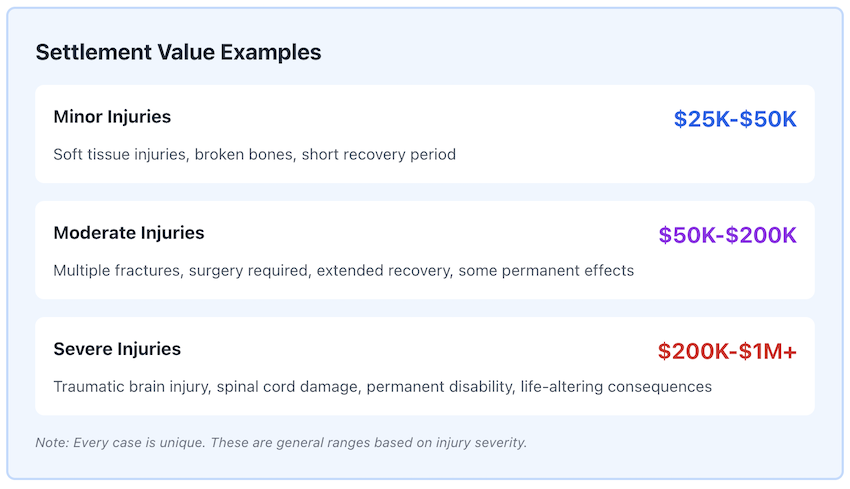This screenshot has width=850, height=489.
Task: Click the purple $50K-$200K amount
Action: (727, 235)
